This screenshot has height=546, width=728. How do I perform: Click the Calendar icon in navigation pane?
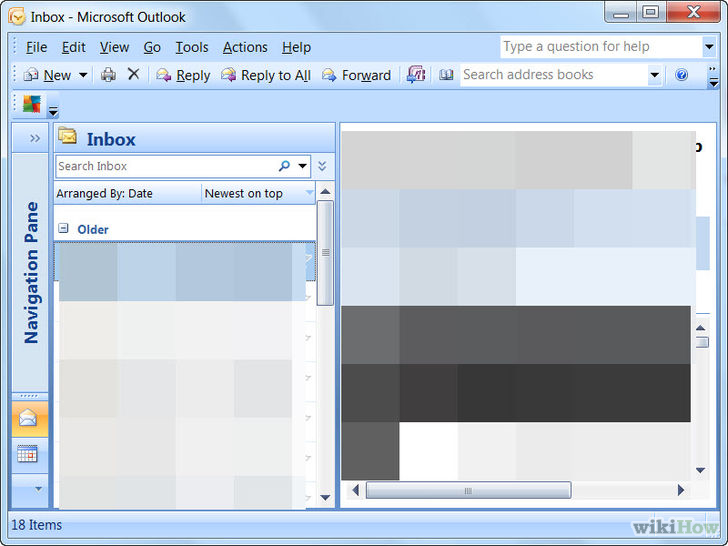[28, 454]
